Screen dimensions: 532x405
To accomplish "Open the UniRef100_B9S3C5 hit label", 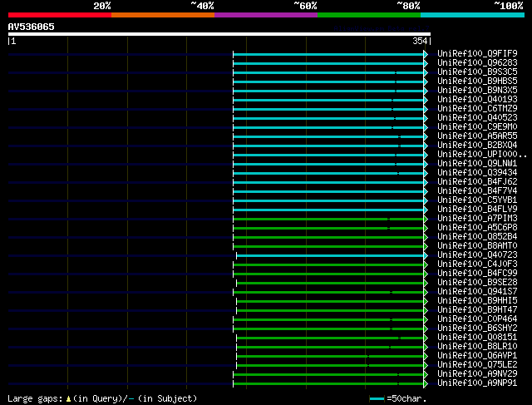I will (x=477, y=72).
